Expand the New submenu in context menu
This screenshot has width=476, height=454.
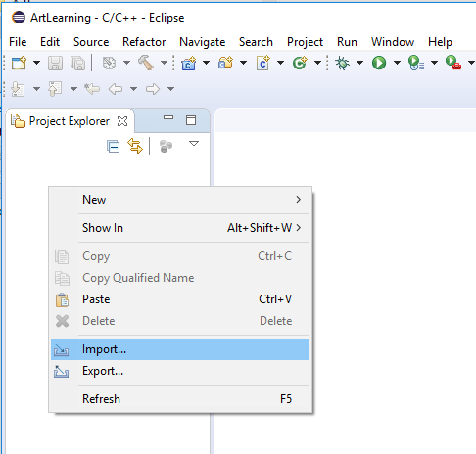pyautogui.click(x=180, y=200)
